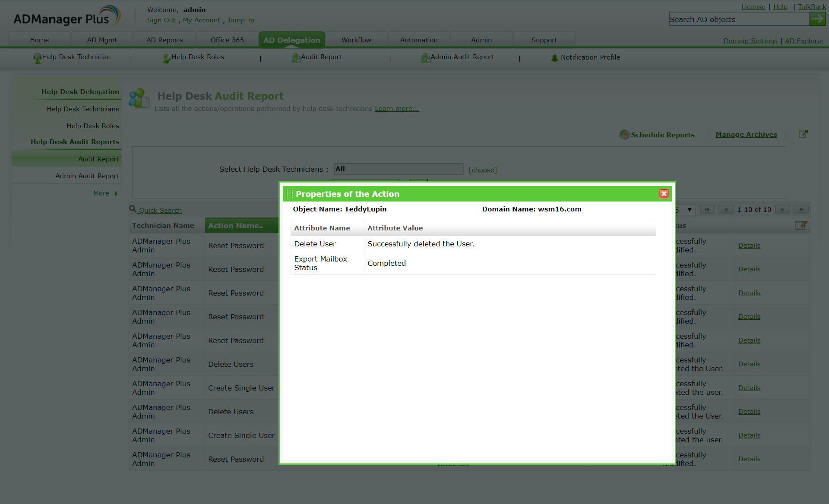
Task: Click the Quick Search magnifier icon
Action: (x=133, y=209)
